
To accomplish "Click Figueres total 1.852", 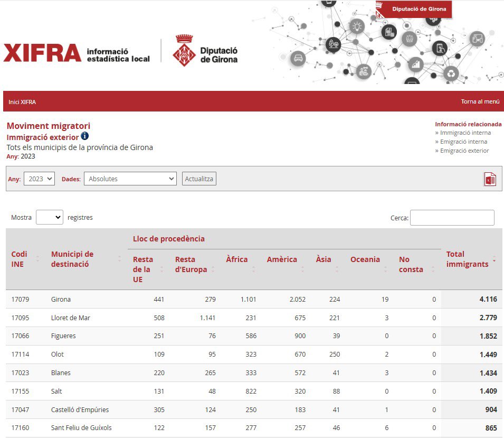I will coord(488,336).
